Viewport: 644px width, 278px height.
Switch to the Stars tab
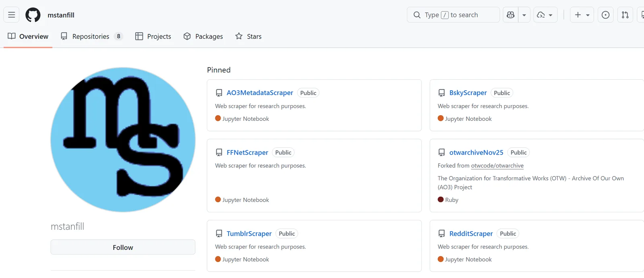248,36
